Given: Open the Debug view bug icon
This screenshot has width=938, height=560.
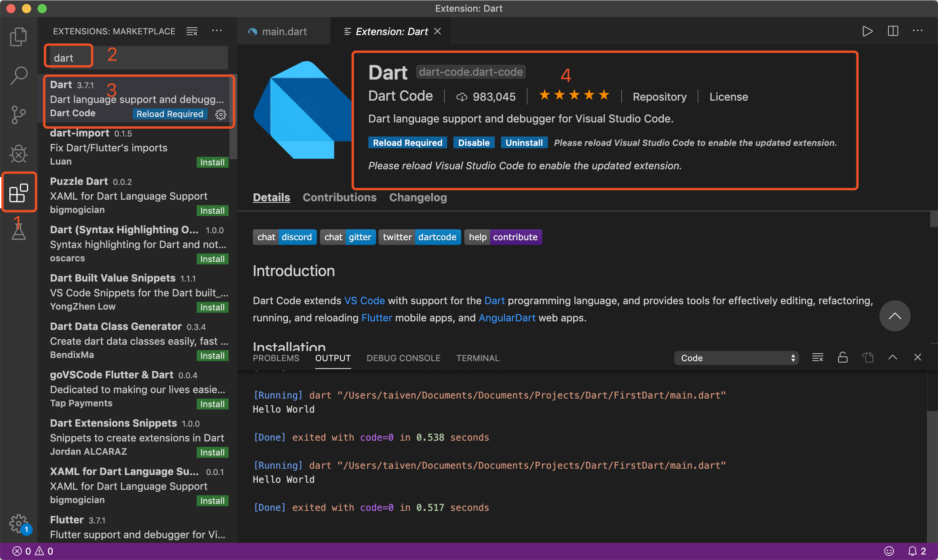Looking at the screenshot, I should [18, 154].
